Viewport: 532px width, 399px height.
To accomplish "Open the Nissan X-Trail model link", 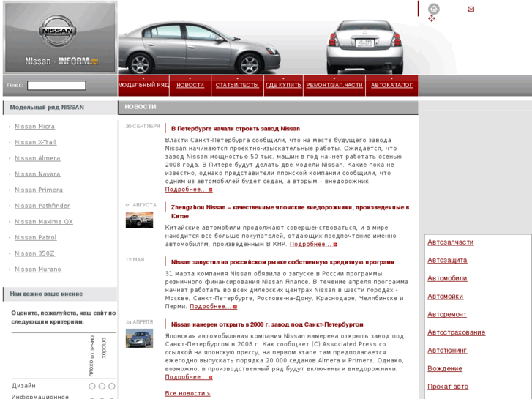I will (x=35, y=142).
